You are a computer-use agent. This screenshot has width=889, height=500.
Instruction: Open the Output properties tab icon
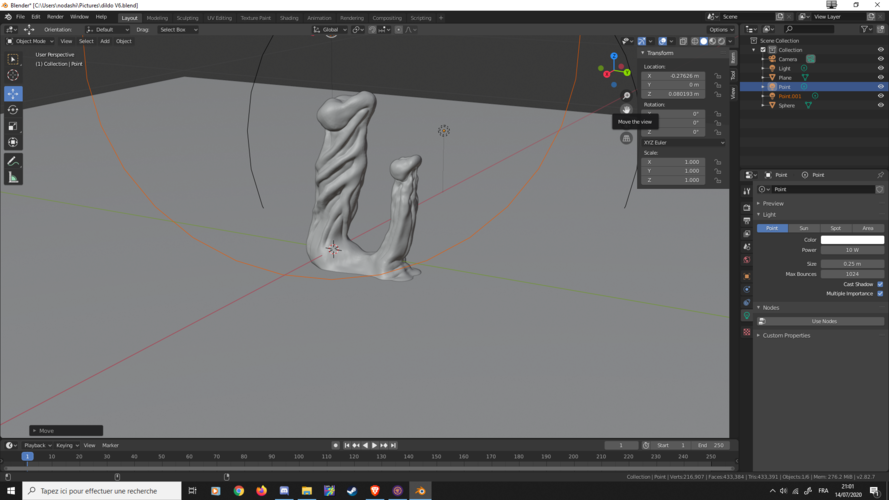747,221
